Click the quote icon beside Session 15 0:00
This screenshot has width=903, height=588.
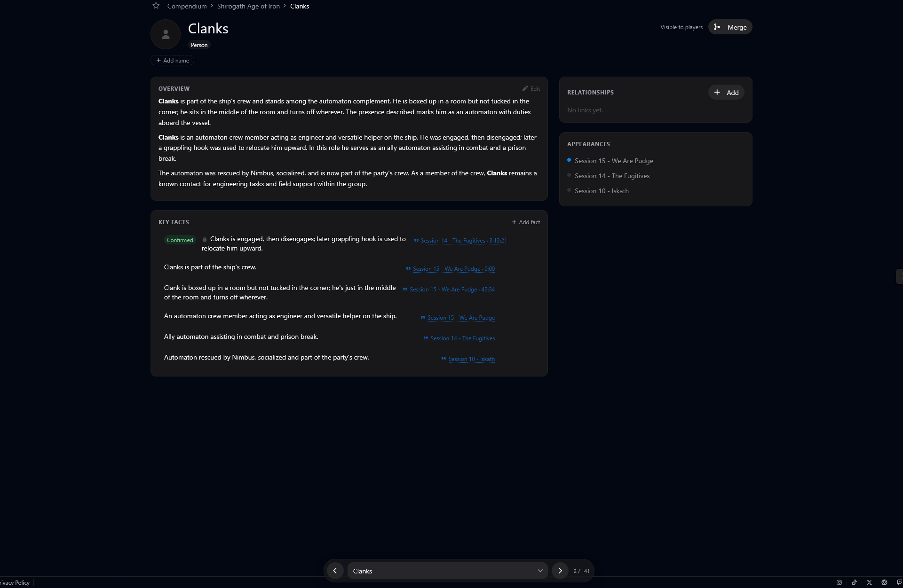[x=408, y=269]
